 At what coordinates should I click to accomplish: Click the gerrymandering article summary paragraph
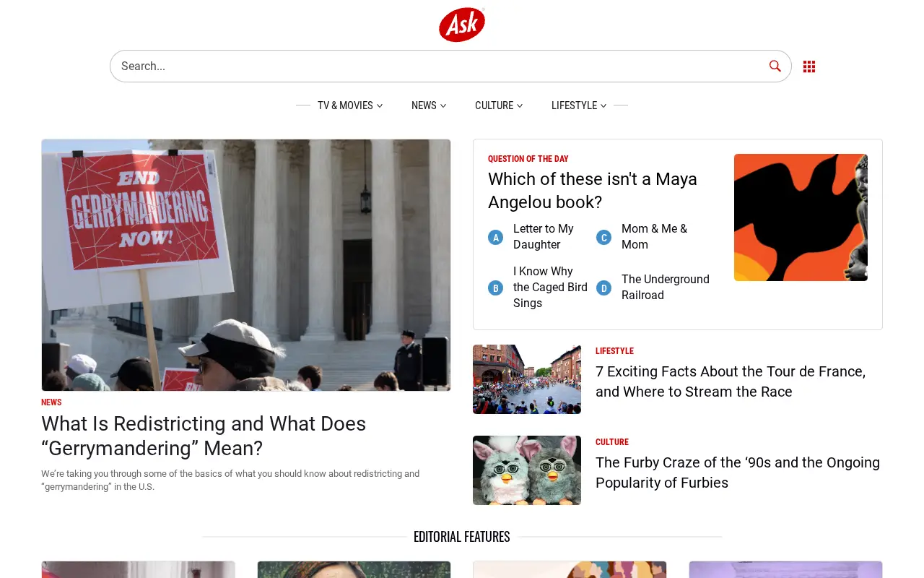(x=230, y=480)
